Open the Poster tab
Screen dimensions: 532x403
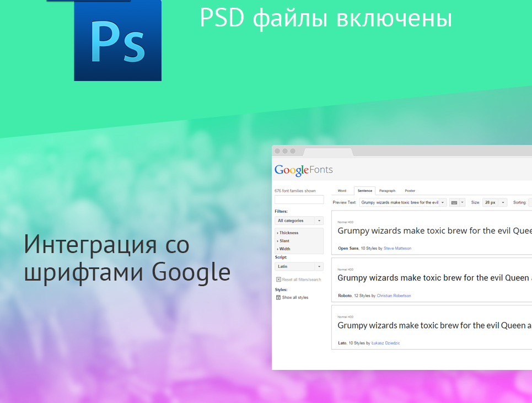(410, 191)
